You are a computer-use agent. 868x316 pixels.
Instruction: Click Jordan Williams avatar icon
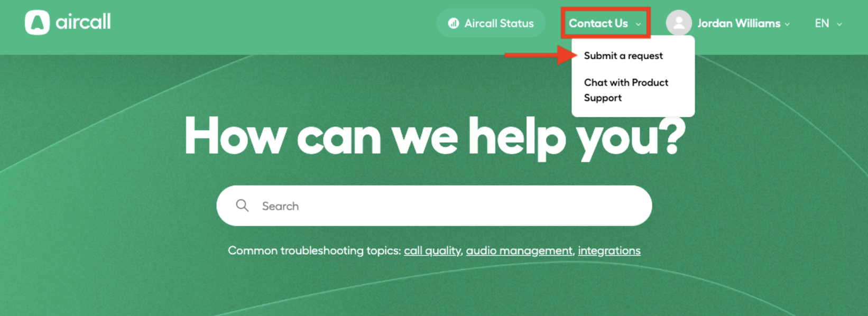(x=679, y=23)
